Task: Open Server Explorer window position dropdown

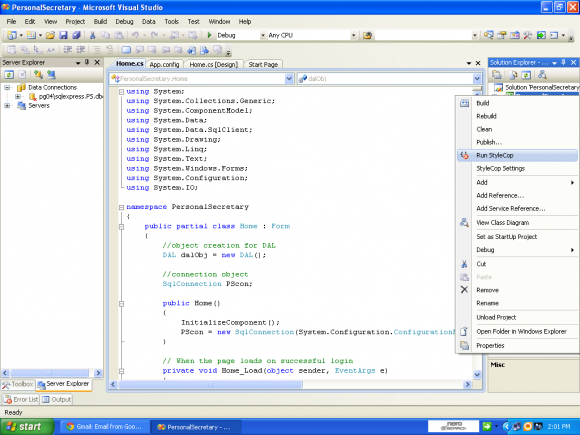Action: (x=78, y=63)
